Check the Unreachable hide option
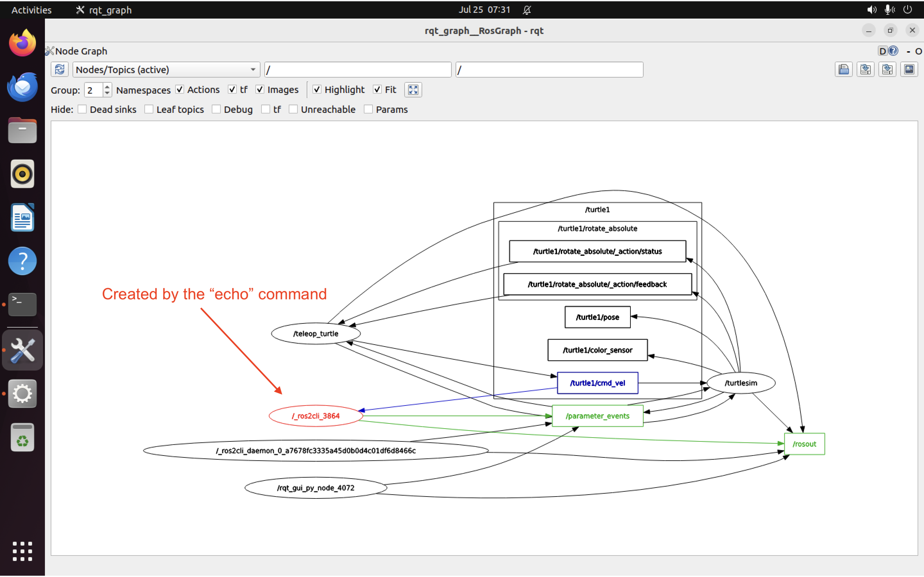Screen dimensions: 924x577 click(x=294, y=109)
